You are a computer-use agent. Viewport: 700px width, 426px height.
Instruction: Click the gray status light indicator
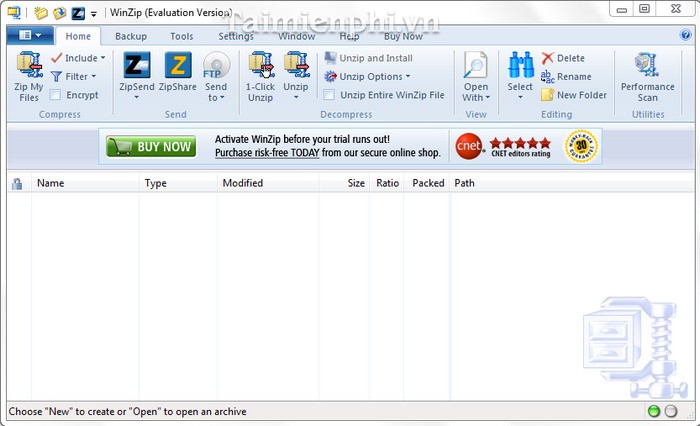(671, 411)
